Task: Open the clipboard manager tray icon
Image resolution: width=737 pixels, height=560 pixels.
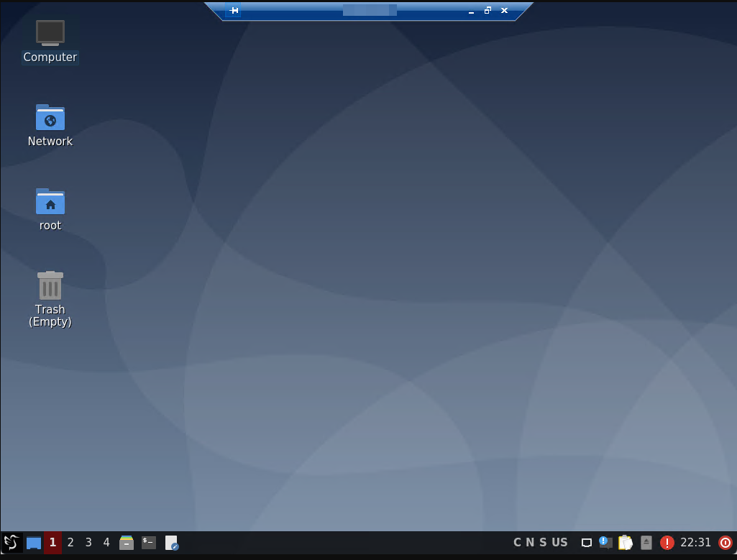Action: click(625, 543)
